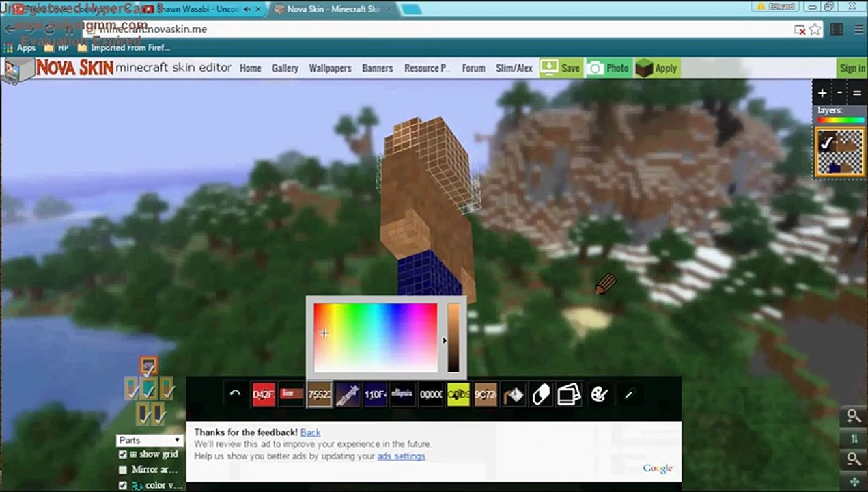Image resolution: width=868 pixels, height=492 pixels.
Task: Open the Wallpapers menu
Action: tap(330, 68)
